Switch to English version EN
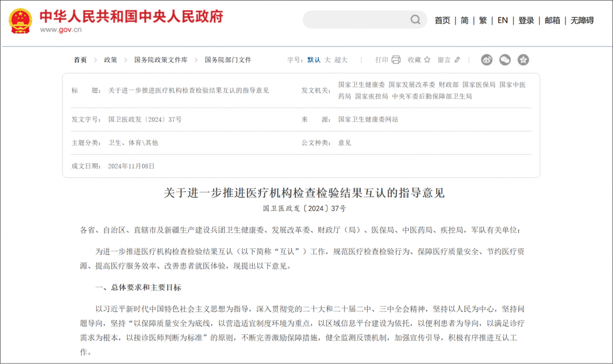613x364 pixels. point(502,20)
